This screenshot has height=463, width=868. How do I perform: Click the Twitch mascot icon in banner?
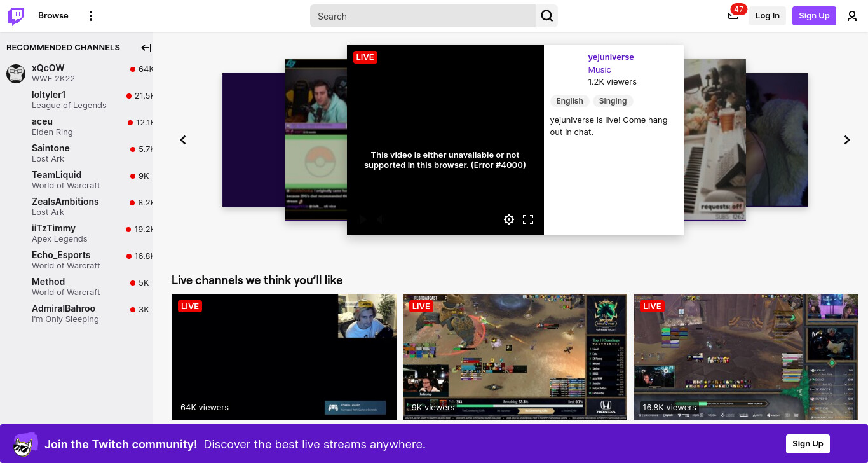[x=25, y=444]
